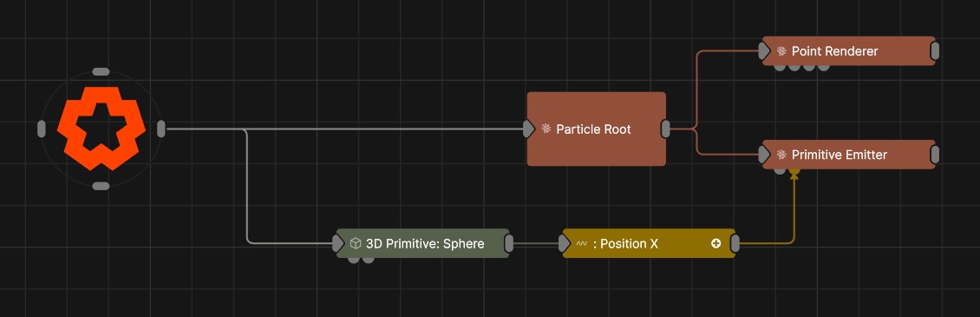This screenshot has height=317, width=980.
Task: Click the 3D Primitive: Sphere input arrow port
Action: click(338, 243)
